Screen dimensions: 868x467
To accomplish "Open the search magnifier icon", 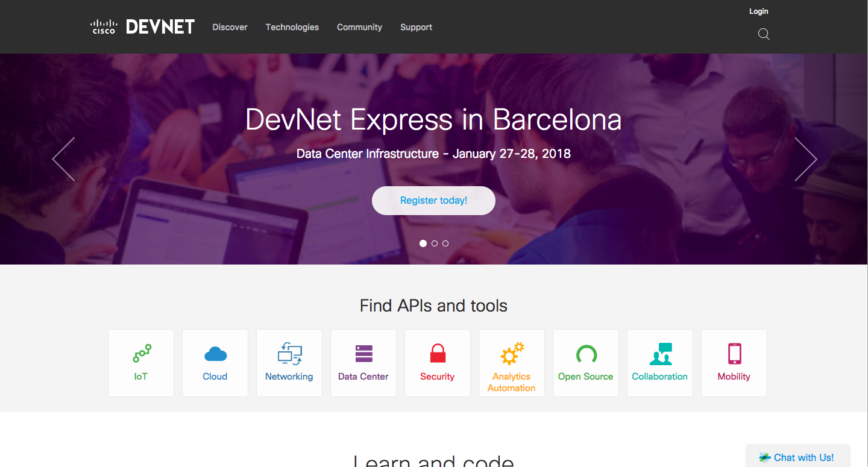I will [764, 34].
